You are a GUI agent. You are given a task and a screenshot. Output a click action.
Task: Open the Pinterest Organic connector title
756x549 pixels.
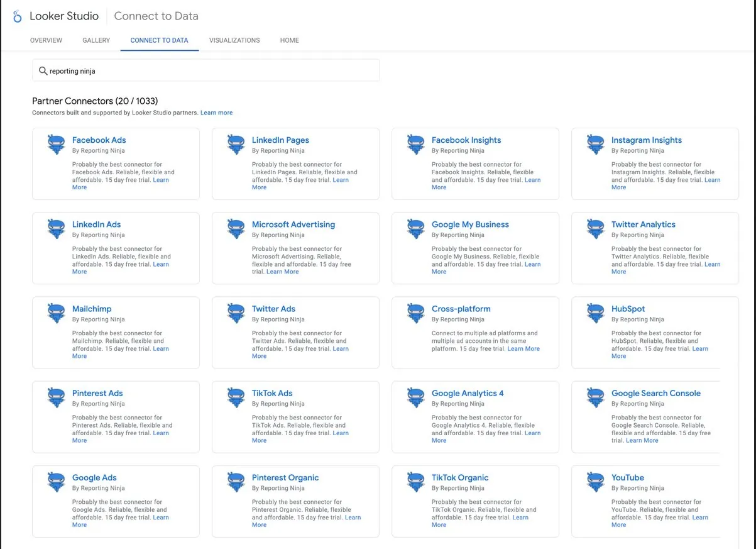[285, 477]
